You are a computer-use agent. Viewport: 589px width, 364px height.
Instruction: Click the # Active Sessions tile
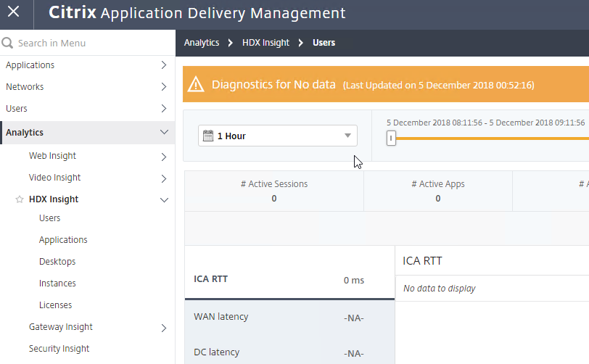coord(274,191)
